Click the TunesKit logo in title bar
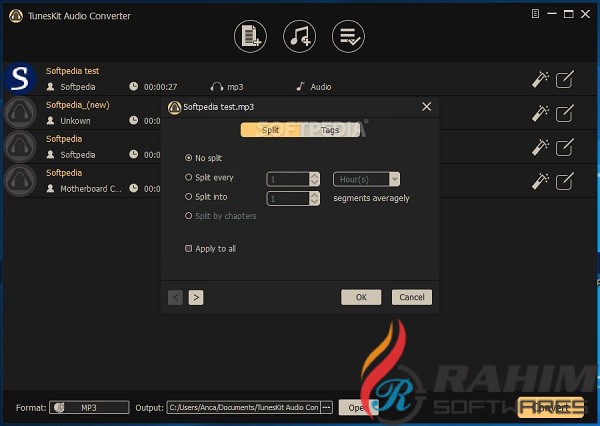600x426 pixels. coord(16,16)
